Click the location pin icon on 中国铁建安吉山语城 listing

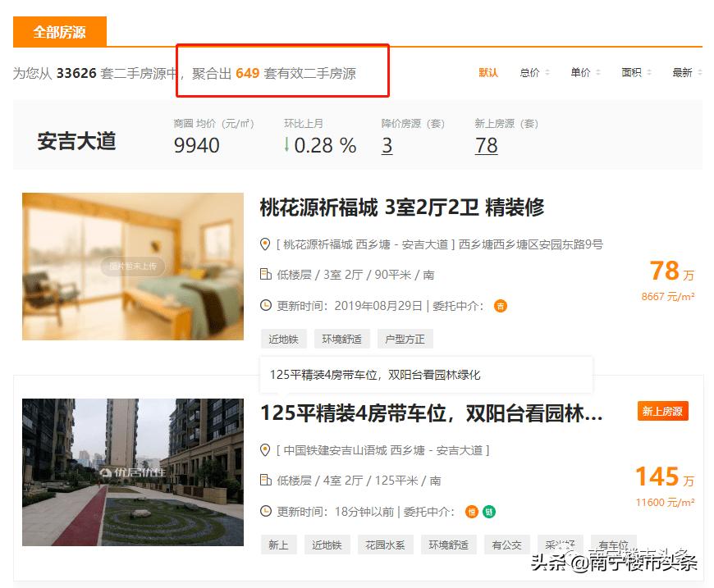(264, 450)
